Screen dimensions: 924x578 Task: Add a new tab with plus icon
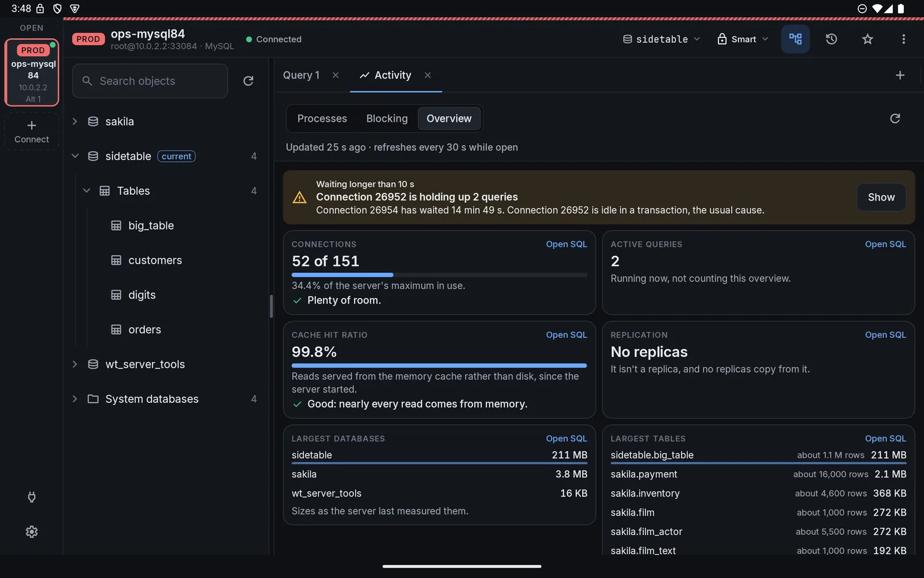900,75
